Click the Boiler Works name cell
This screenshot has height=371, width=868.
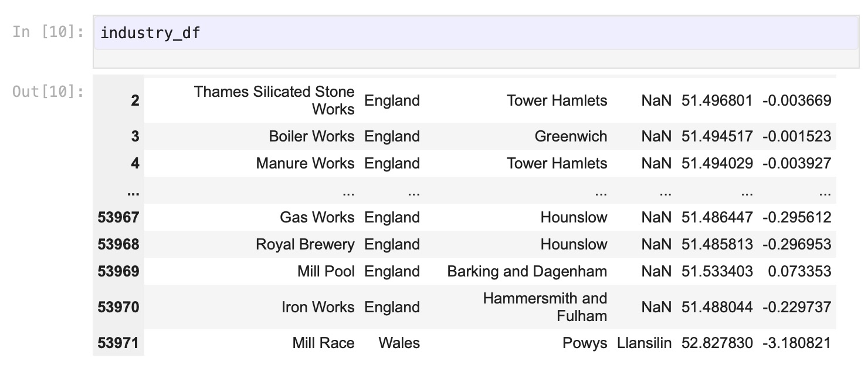click(x=311, y=136)
